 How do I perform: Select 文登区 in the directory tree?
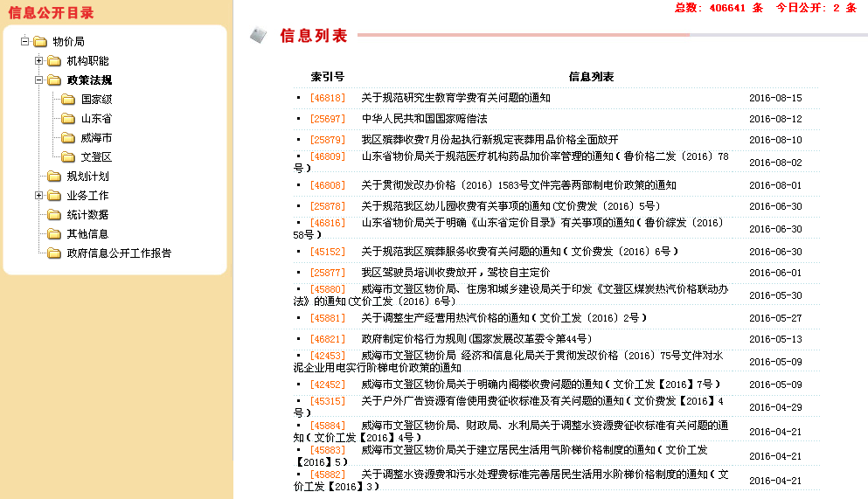(x=96, y=157)
